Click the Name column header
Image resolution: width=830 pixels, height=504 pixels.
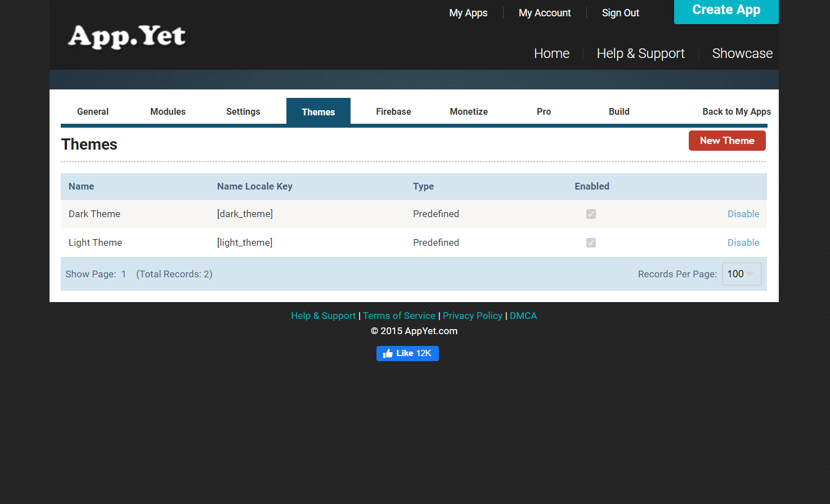pyautogui.click(x=81, y=186)
